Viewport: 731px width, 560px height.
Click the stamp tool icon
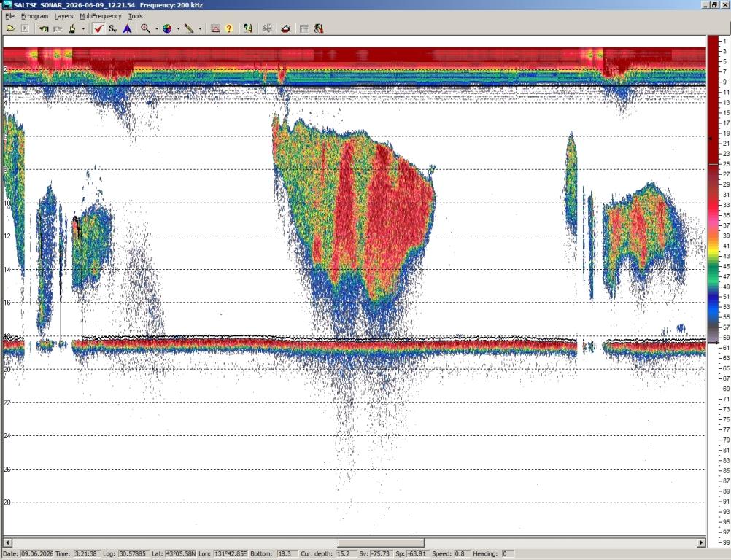(x=72, y=28)
